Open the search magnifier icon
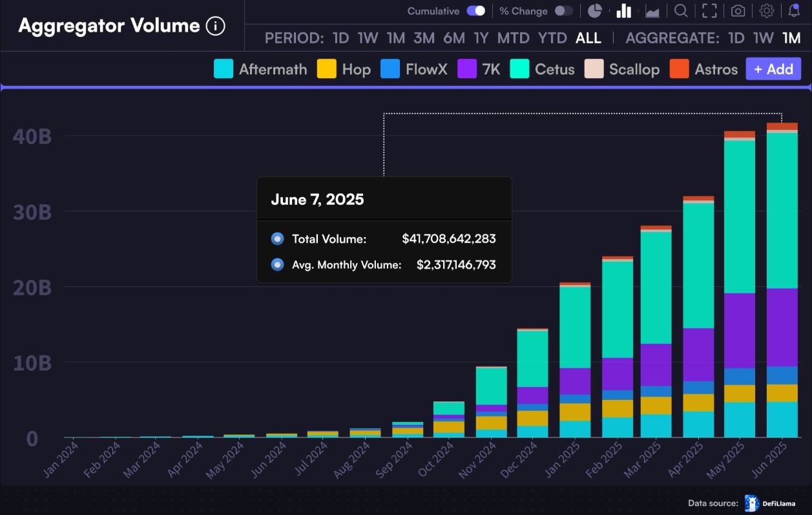Image resolution: width=812 pixels, height=515 pixels. (x=681, y=11)
